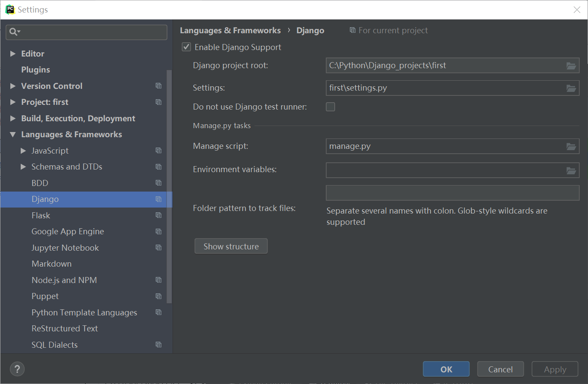Select ReStructured Text settings
The image size is (588, 384).
click(65, 329)
